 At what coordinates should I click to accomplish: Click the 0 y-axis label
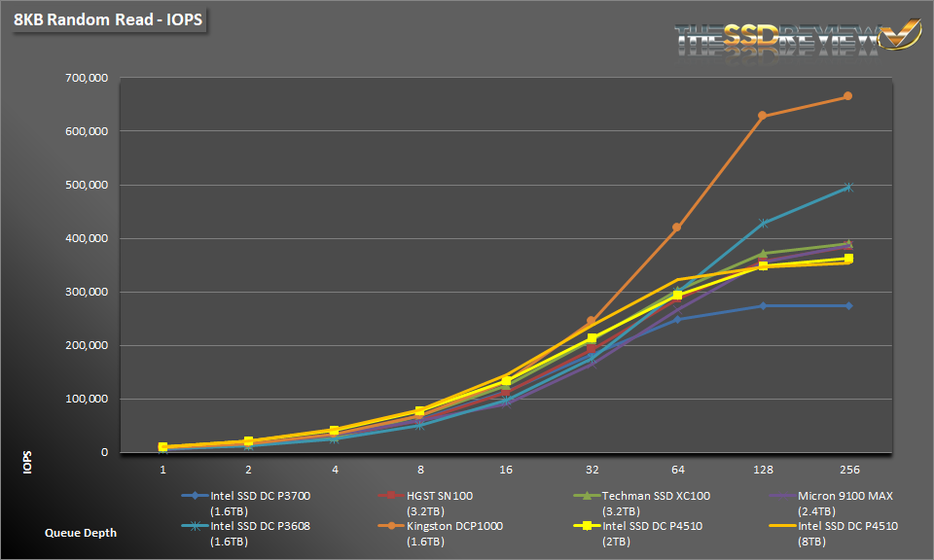coord(105,452)
